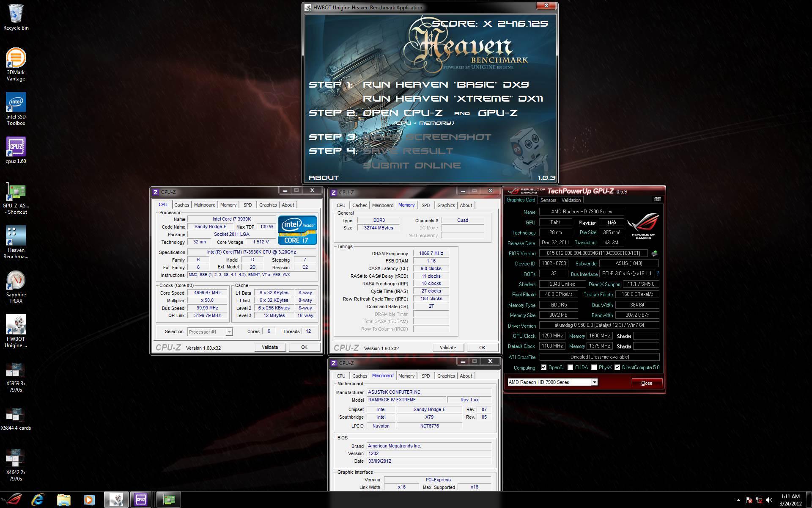Select the 'X5959 3x 7970s' screenshot file

[x=16, y=377]
